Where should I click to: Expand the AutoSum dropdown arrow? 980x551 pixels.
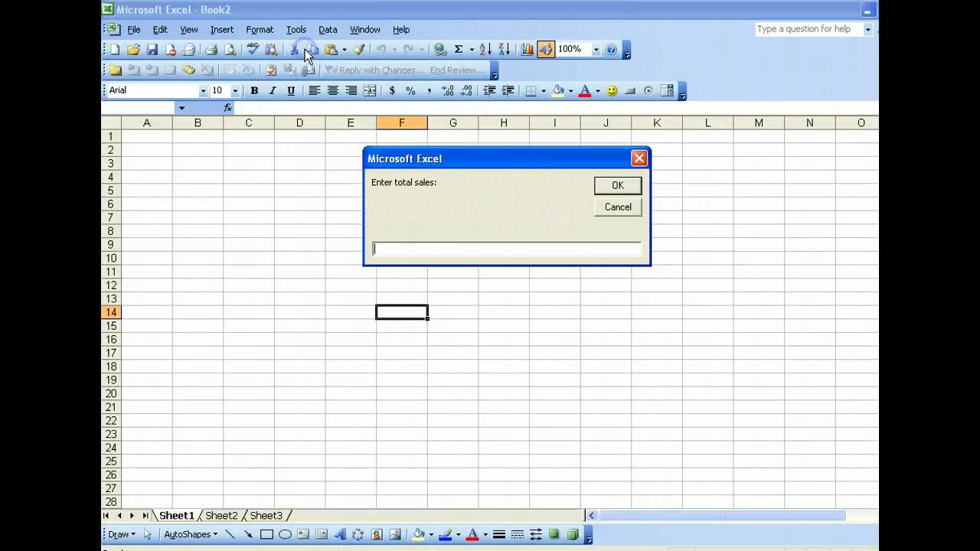pos(471,50)
